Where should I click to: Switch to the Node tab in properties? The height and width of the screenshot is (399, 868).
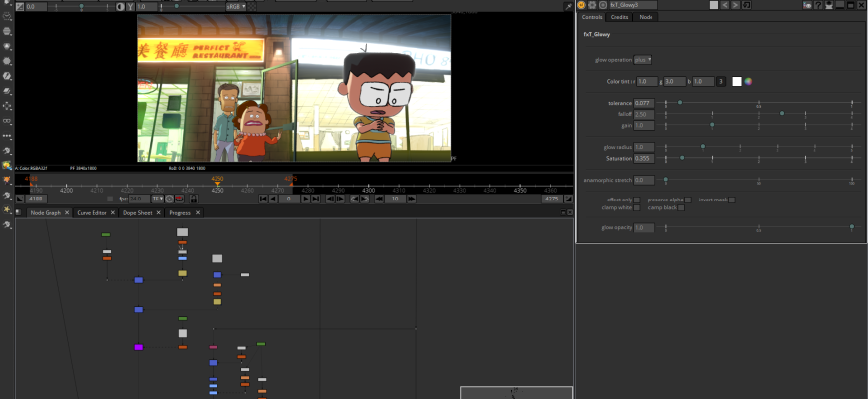tap(646, 17)
